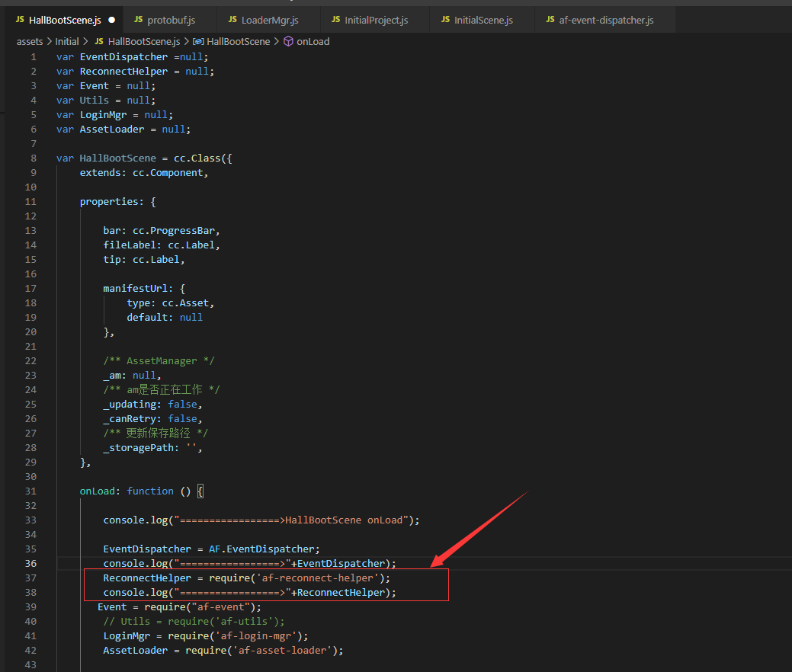Click the onLoad method cube icon in breadcrumb
This screenshot has width=792, height=672.
pyautogui.click(x=288, y=41)
